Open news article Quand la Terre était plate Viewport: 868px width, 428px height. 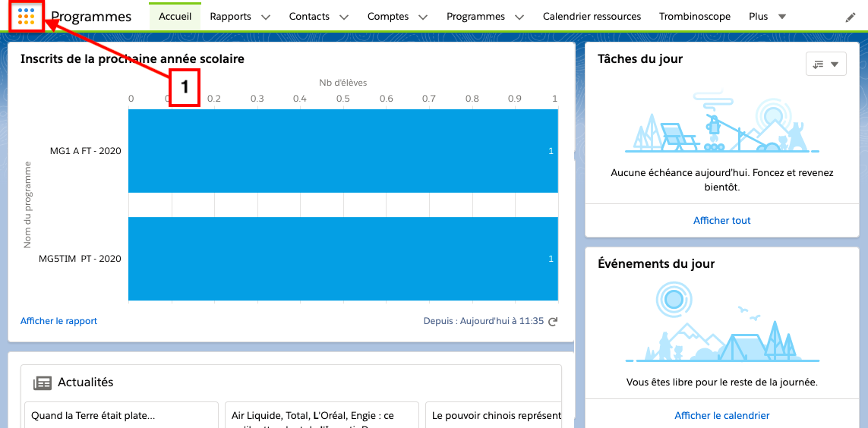coord(93,416)
